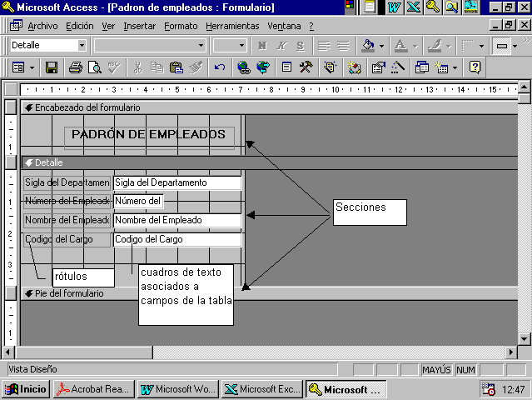Image resolution: width=532 pixels, height=400 pixels.
Task: Open the object selector dropdown showing Detalle
Action: coord(82,45)
